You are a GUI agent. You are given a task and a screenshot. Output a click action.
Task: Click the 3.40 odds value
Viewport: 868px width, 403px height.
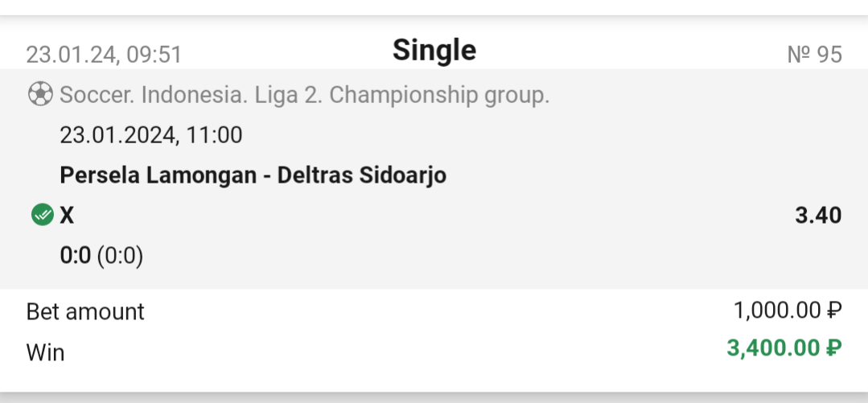[817, 216]
